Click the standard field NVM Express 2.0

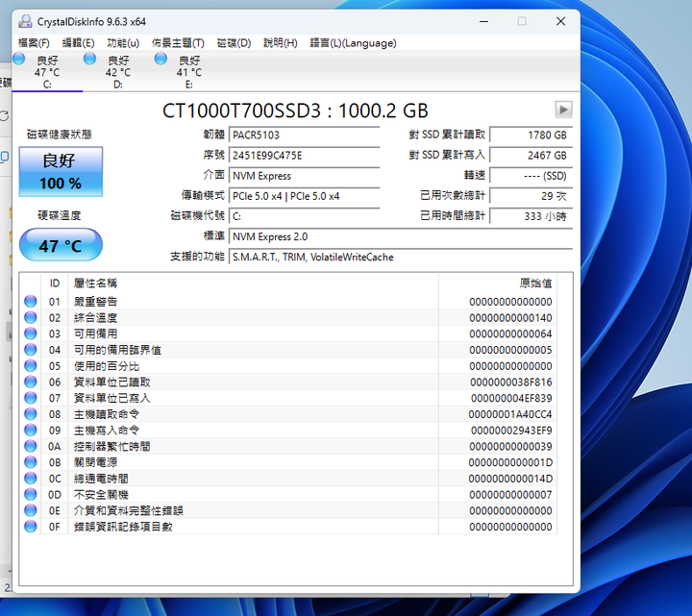[400, 236]
